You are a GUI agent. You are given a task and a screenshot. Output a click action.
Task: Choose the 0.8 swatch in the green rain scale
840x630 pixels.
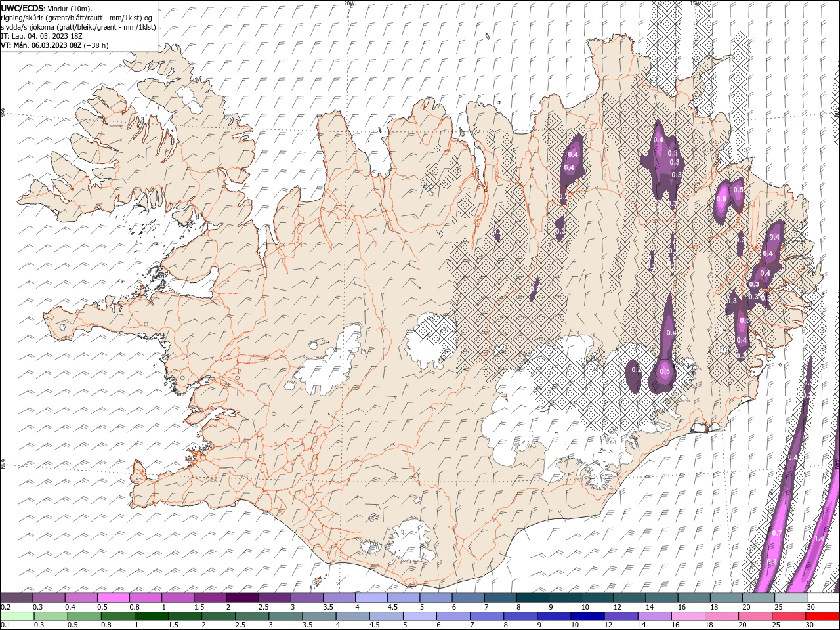[x=118, y=616]
